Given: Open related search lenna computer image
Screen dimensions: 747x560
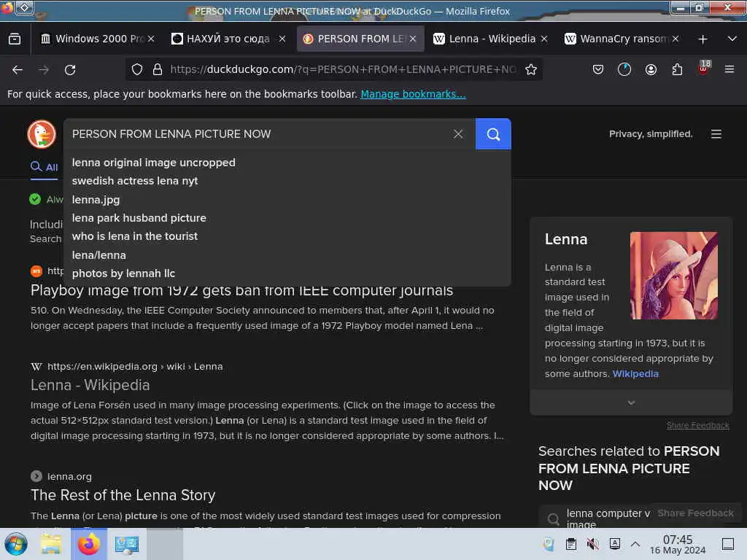Looking at the screenshot, I should pyautogui.click(x=609, y=518).
